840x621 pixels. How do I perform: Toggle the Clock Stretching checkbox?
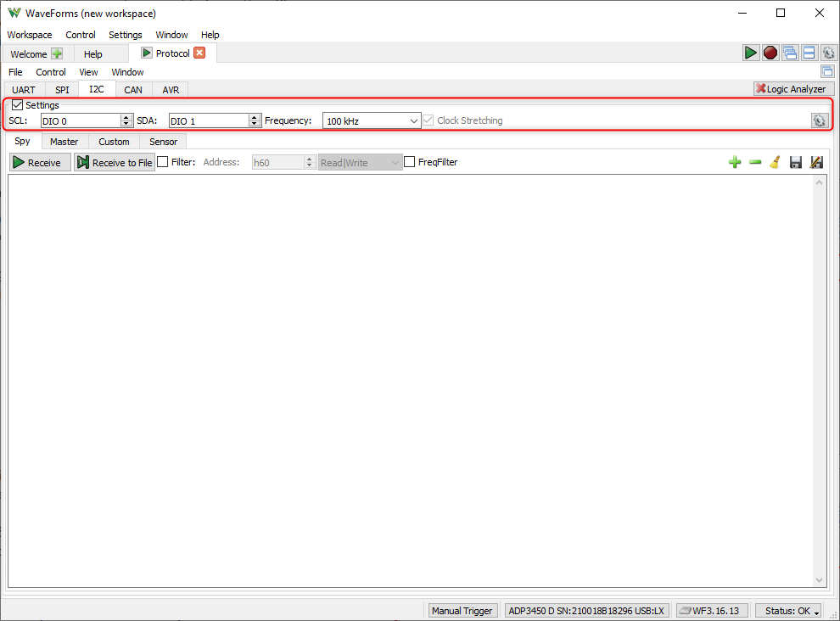pyautogui.click(x=428, y=120)
